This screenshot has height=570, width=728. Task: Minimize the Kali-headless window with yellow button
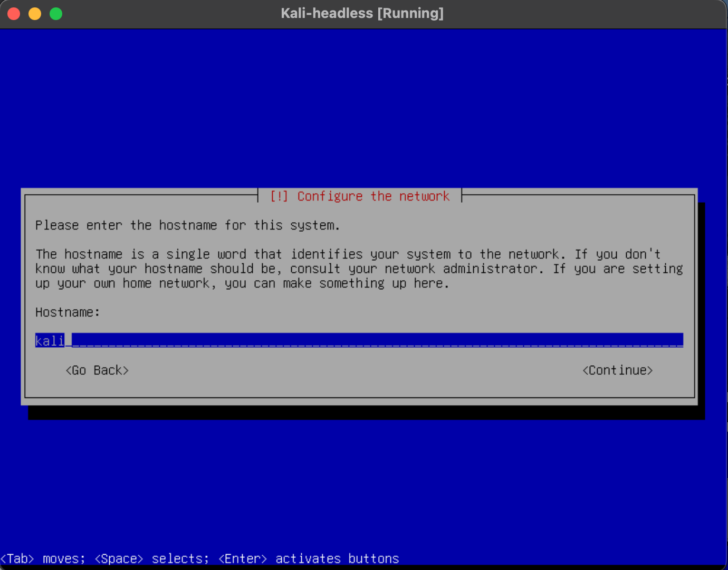[x=35, y=14]
